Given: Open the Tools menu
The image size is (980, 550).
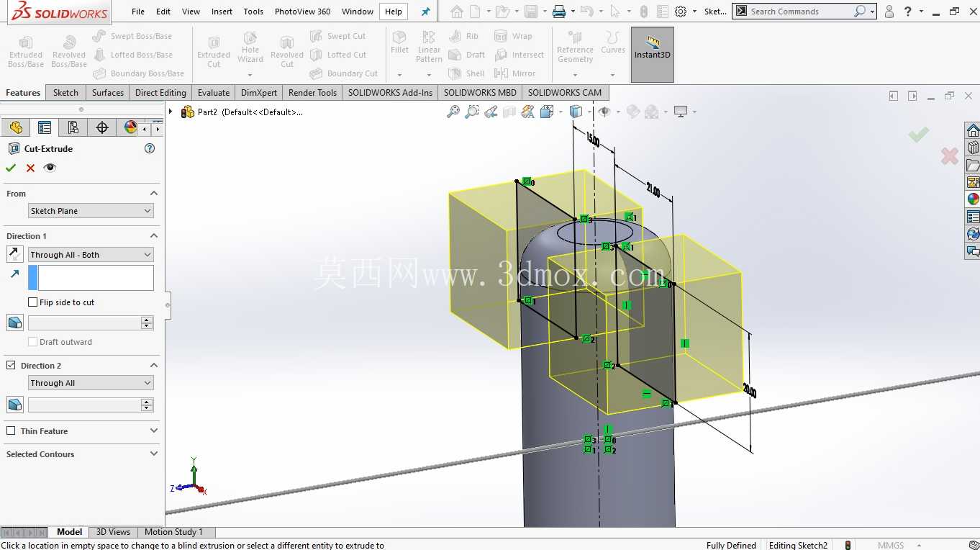Looking at the screenshot, I should [253, 12].
